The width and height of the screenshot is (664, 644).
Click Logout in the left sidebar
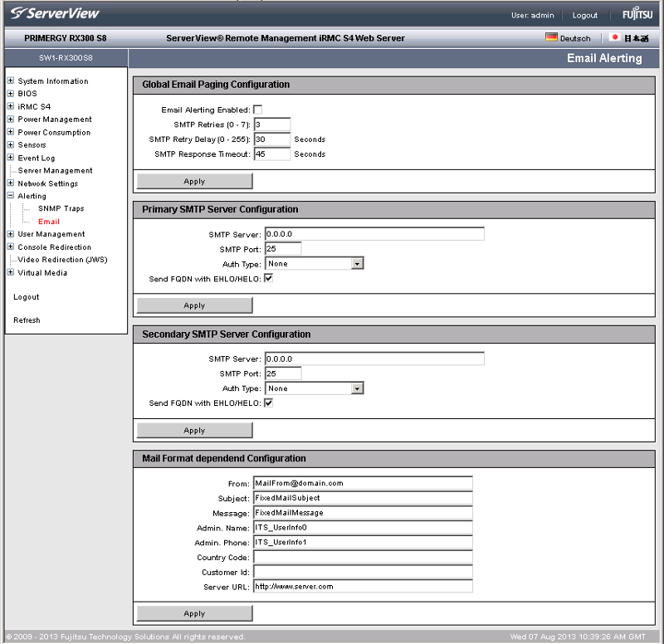(27, 297)
